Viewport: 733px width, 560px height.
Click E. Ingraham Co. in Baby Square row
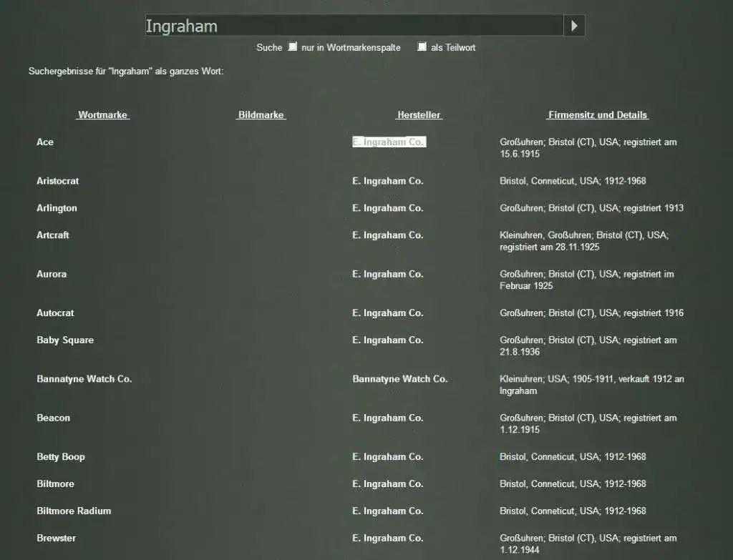(x=387, y=340)
